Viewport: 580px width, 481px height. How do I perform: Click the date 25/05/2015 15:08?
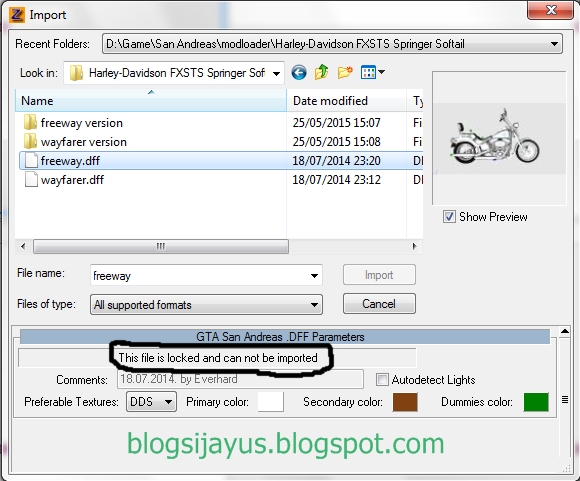[x=336, y=142]
